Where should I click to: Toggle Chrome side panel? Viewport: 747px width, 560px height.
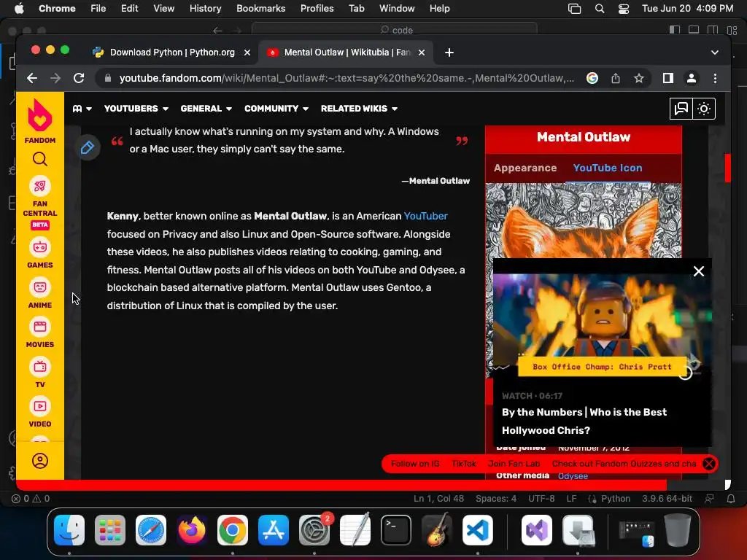(x=668, y=78)
